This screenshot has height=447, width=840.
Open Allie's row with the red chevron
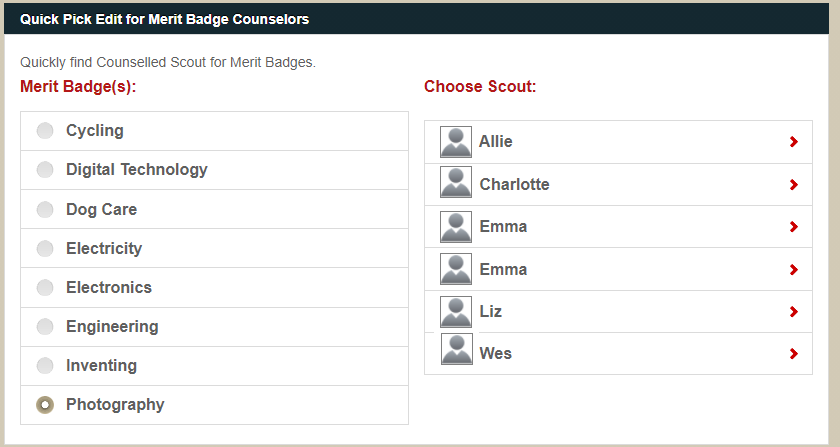[x=794, y=142]
